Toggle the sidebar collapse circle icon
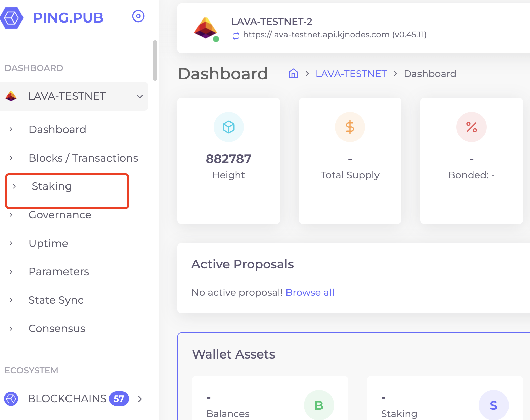This screenshot has height=420, width=530. coord(138,16)
